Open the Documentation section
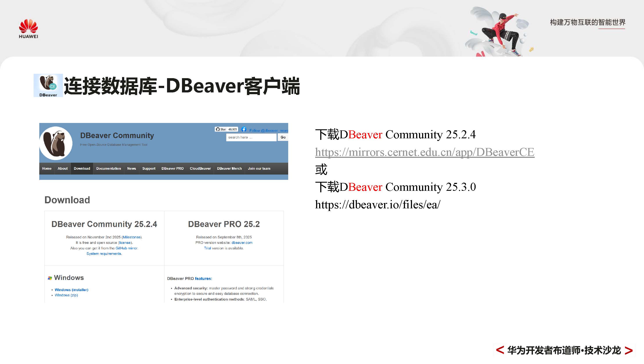The image size is (644, 364). click(x=108, y=169)
